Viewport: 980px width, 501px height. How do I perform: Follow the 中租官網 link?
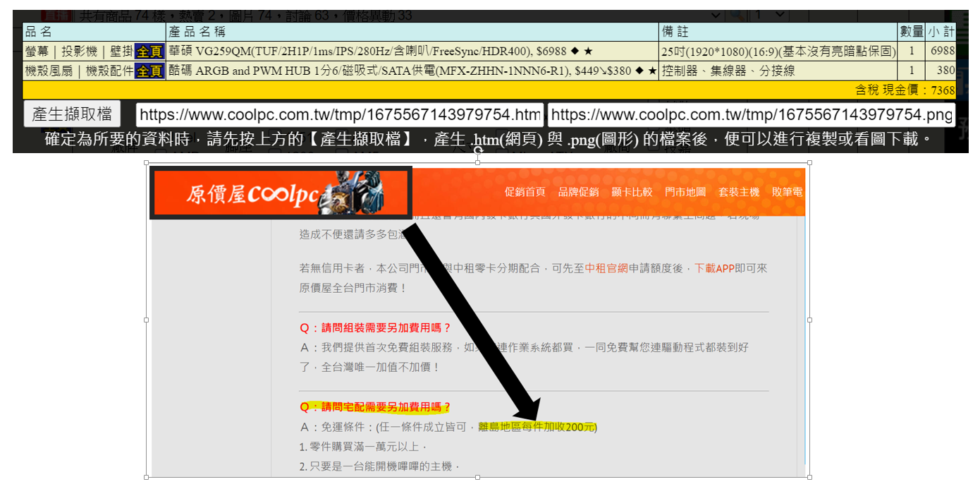click(605, 269)
